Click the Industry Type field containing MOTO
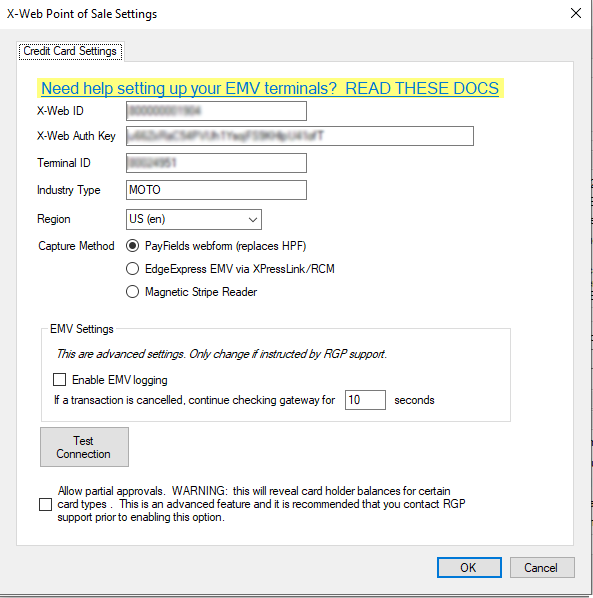The width and height of the screenshot is (593, 598). click(x=216, y=190)
